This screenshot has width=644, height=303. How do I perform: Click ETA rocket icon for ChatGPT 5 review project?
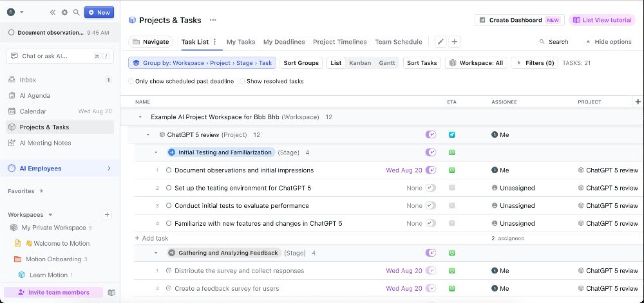(x=452, y=135)
